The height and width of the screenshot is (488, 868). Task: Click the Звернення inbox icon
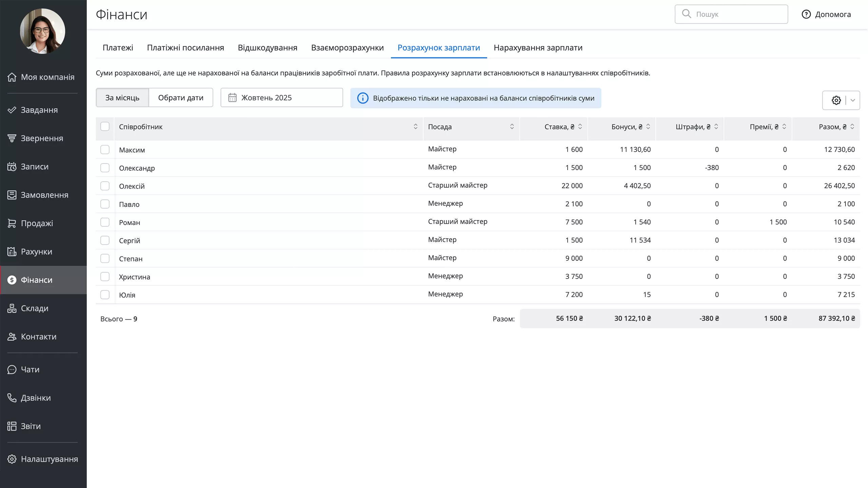click(x=12, y=138)
